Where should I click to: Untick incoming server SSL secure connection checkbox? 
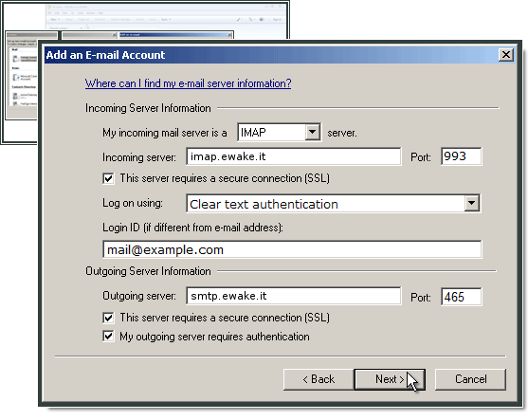(x=108, y=178)
